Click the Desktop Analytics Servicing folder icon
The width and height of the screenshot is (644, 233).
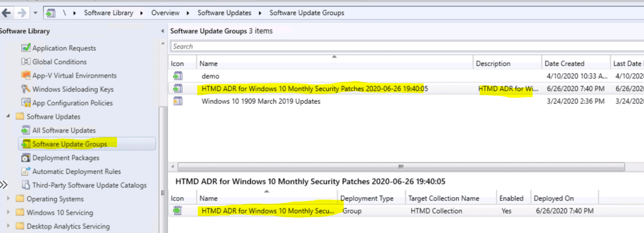click(x=19, y=226)
